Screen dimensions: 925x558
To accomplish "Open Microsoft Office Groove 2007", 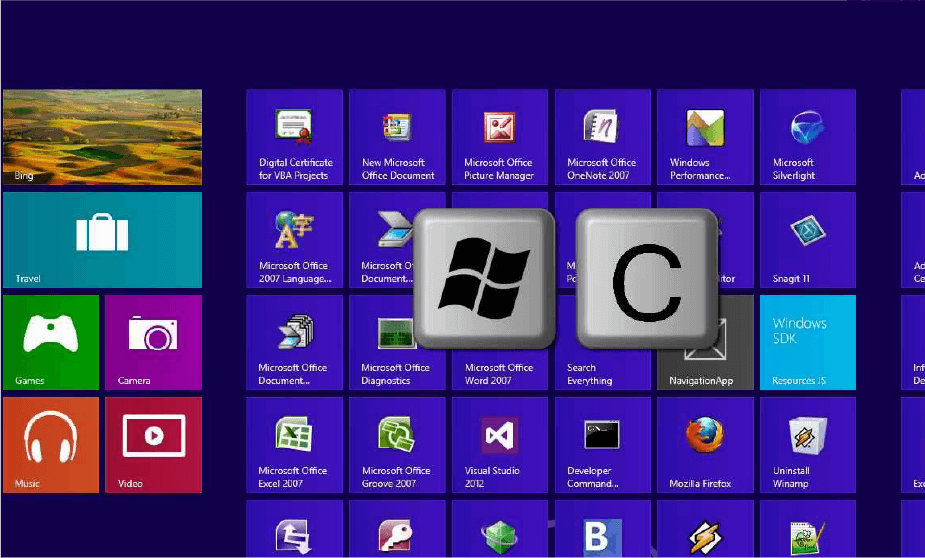I will point(398,445).
